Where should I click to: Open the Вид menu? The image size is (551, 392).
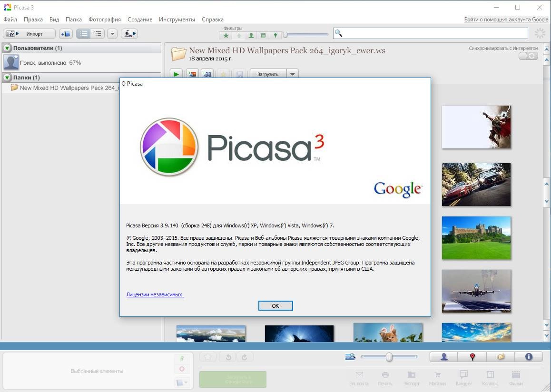(54, 20)
